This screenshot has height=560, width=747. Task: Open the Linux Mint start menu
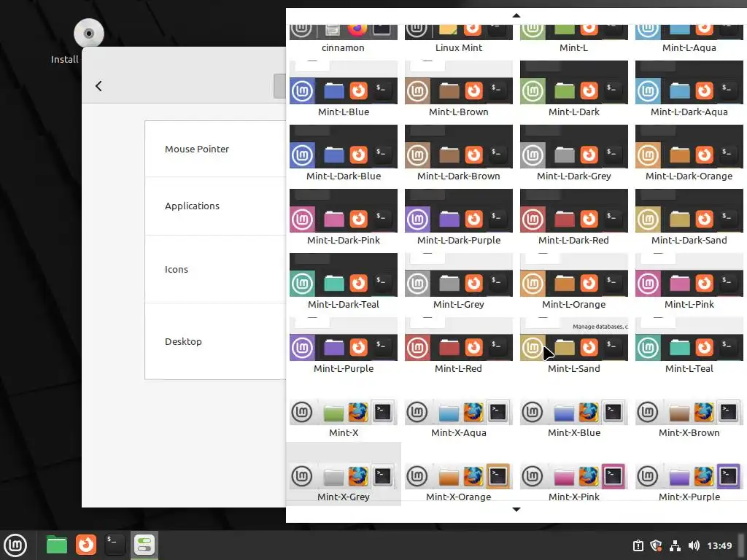[x=15, y=545]
